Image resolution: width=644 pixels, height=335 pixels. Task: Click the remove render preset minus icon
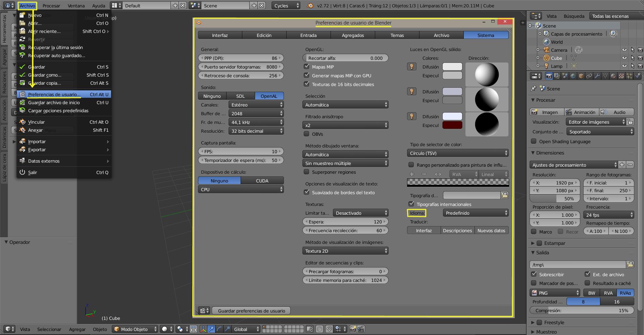click(630, 165)
